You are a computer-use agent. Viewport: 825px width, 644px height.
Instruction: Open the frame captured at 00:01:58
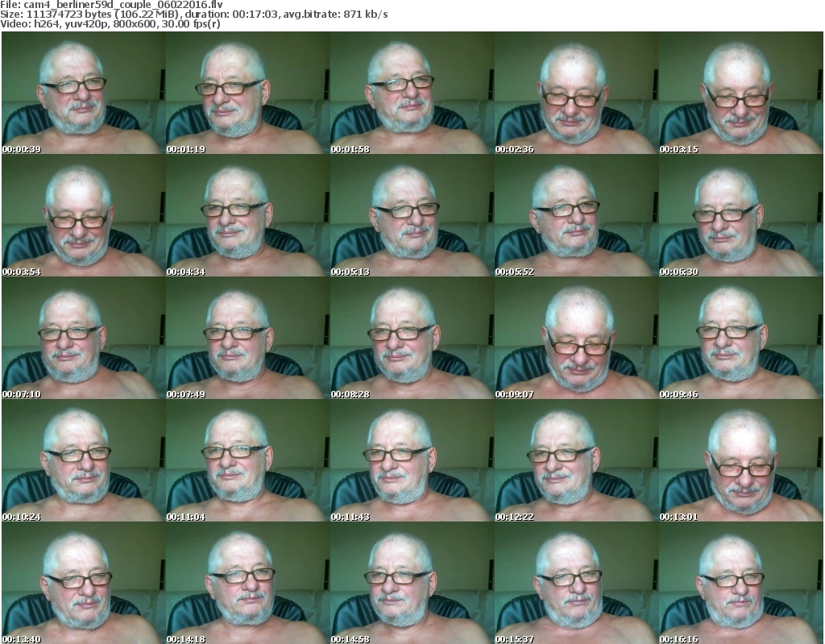click(x=412, y=93)
